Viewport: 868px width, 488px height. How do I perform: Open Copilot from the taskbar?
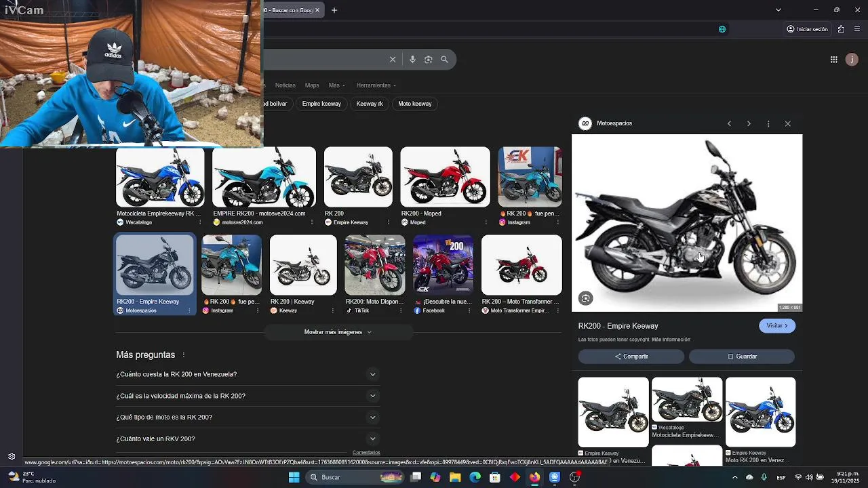click(435, 477)
